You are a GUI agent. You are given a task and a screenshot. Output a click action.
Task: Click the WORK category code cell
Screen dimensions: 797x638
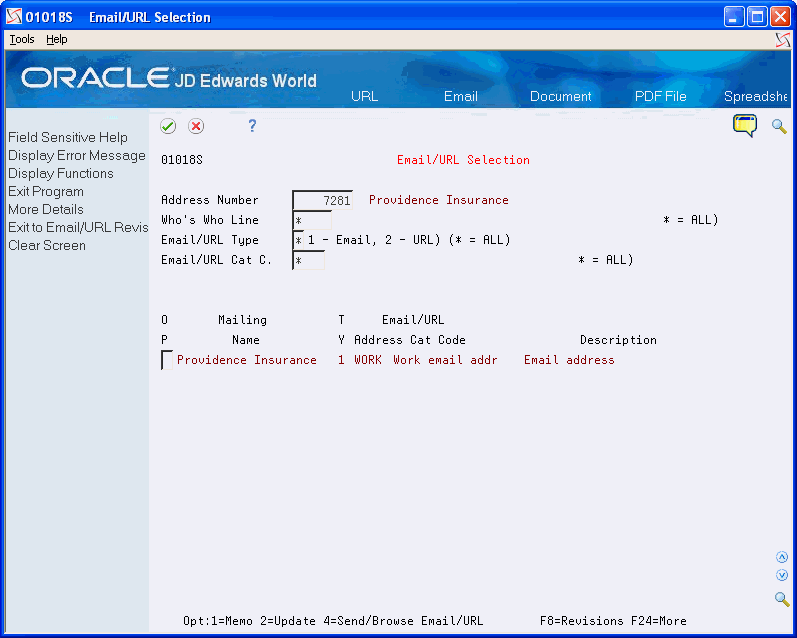(x=367, y=360)
